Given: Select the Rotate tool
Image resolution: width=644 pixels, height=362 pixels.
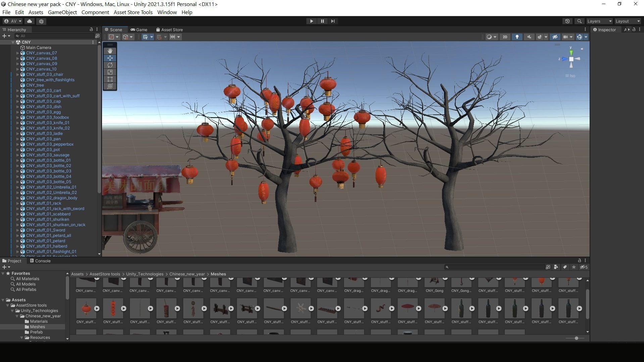Looking at the screenshot, I should 110,65.
